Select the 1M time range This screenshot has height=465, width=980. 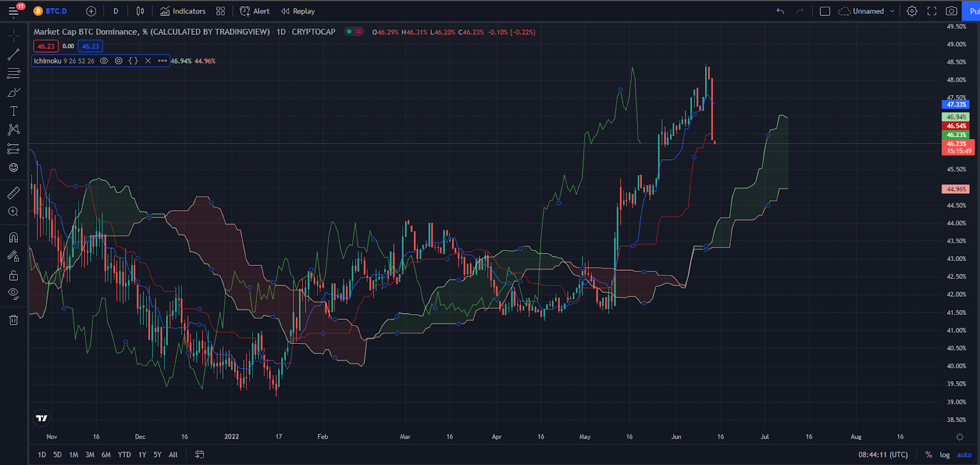73,455
